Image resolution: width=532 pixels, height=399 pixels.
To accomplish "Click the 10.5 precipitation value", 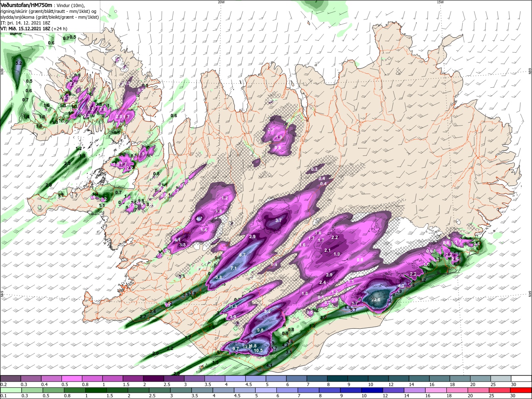I will click(259, 350).
